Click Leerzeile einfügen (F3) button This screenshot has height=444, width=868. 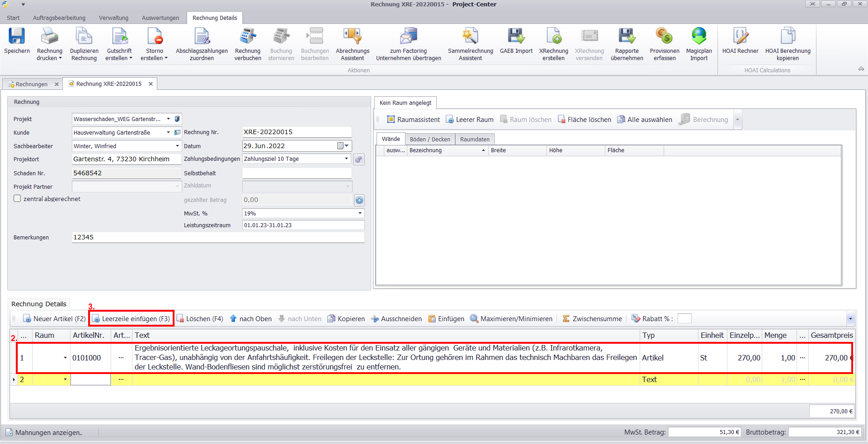132,319
